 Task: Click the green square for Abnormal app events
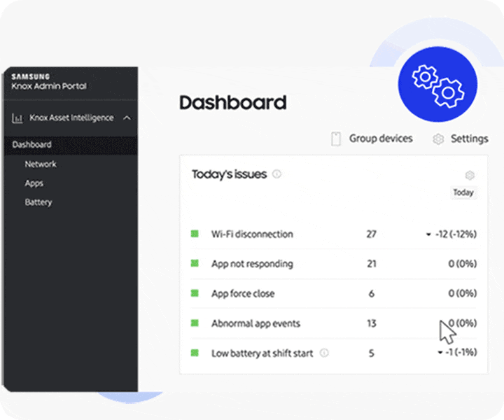click(x=195, y=323)
